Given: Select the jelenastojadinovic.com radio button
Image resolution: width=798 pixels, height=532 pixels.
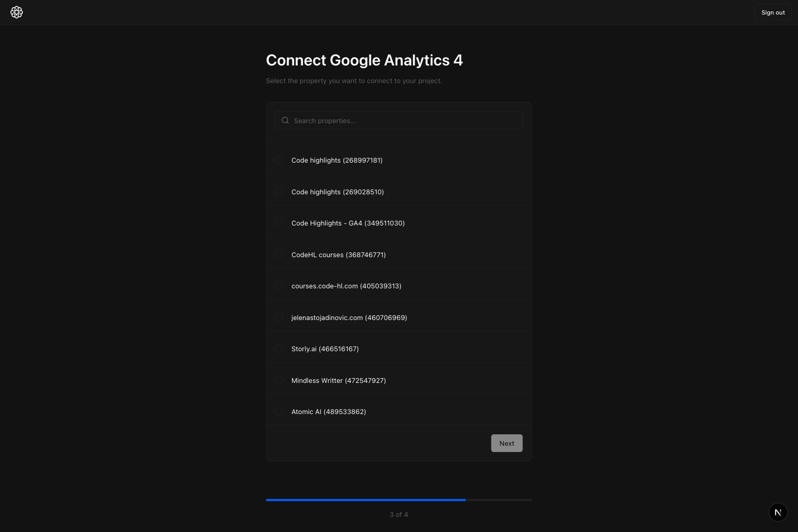Looking at the screenshot, I should (279, 317).
